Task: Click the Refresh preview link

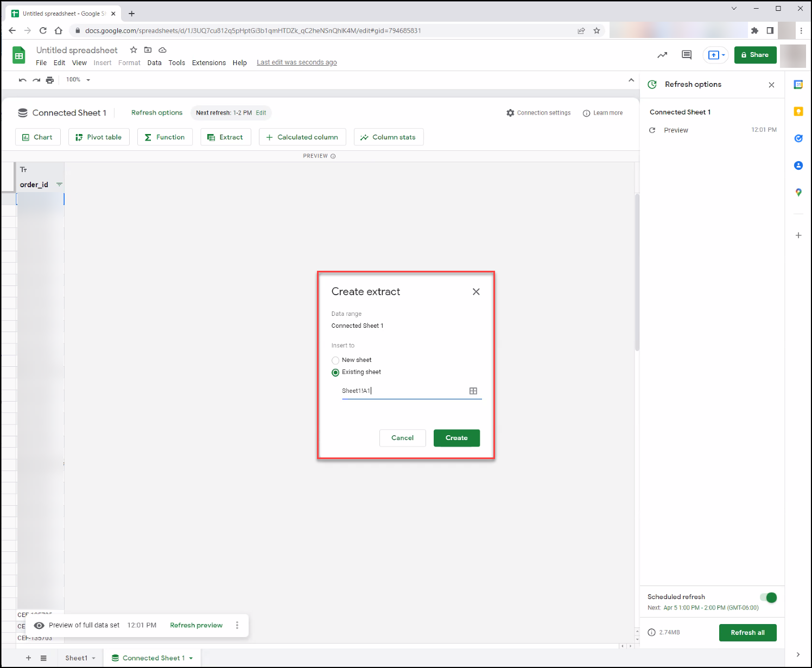Action: [x=196, y=625]
